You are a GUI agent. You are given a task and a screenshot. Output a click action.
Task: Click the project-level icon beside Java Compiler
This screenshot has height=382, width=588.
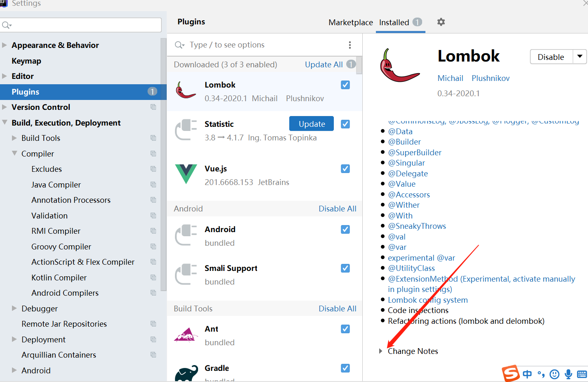(x=153, y=185)
